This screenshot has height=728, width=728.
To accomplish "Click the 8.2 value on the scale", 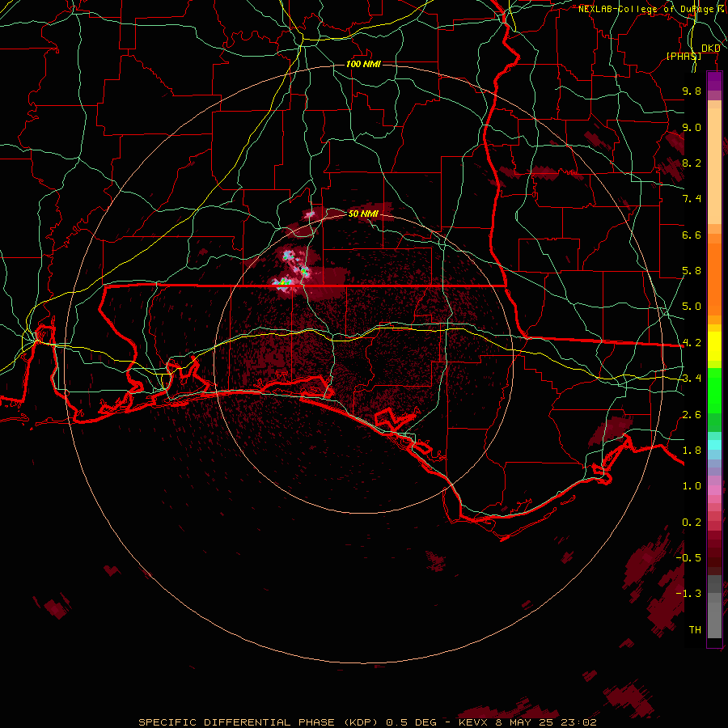I will pyautogui.click(x=692, y=163).
